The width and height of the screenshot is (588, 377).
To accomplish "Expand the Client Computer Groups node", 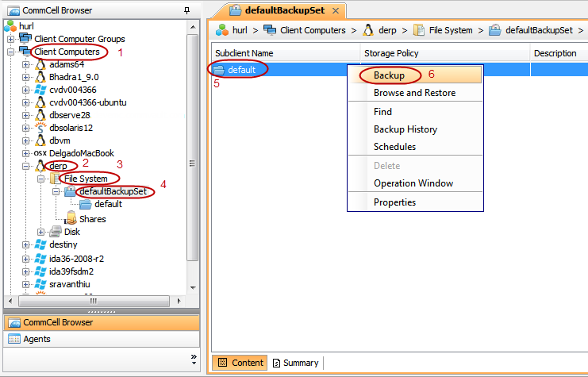I will [x=10, y=39].
